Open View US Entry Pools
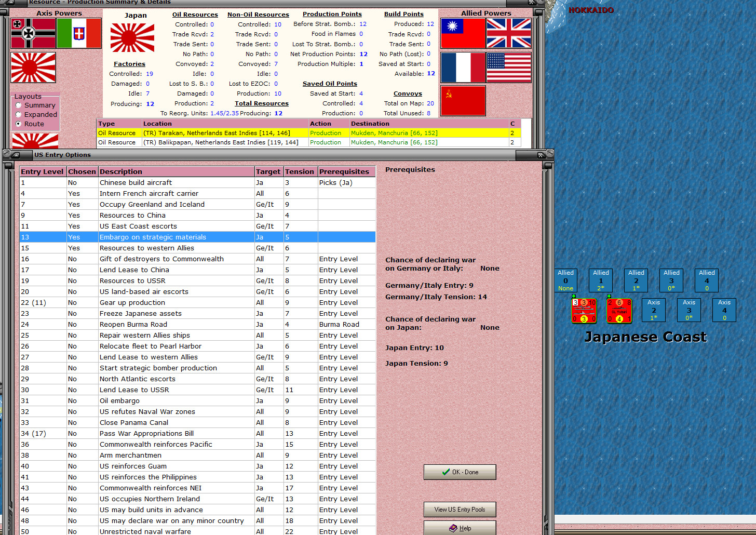756x535 pixels. click(460, 510)
